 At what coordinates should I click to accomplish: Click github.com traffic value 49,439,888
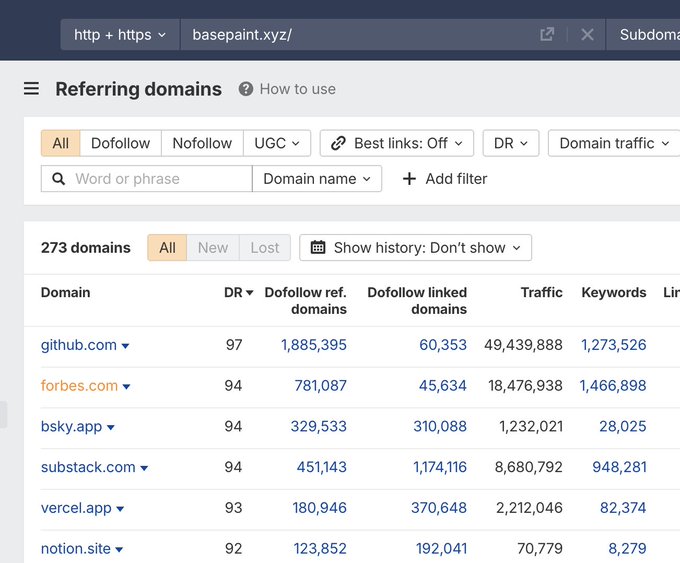coord(523,345)
